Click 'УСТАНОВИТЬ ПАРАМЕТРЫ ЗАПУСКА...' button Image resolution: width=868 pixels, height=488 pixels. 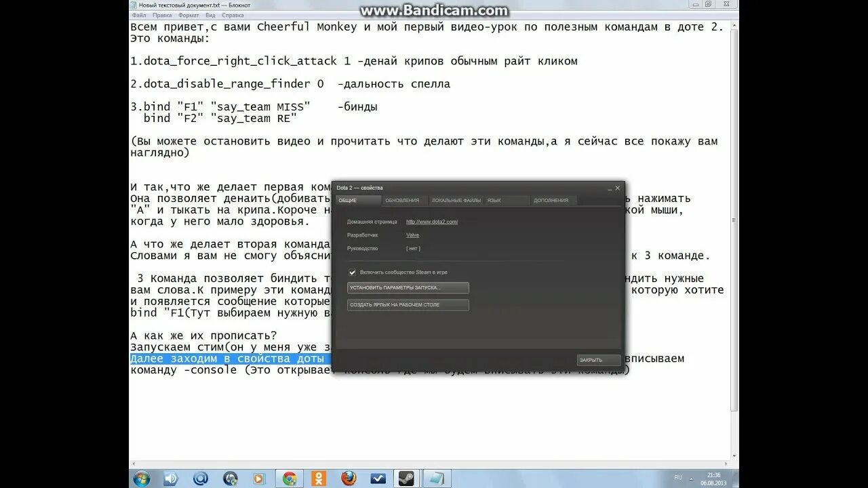coord(408,288)
